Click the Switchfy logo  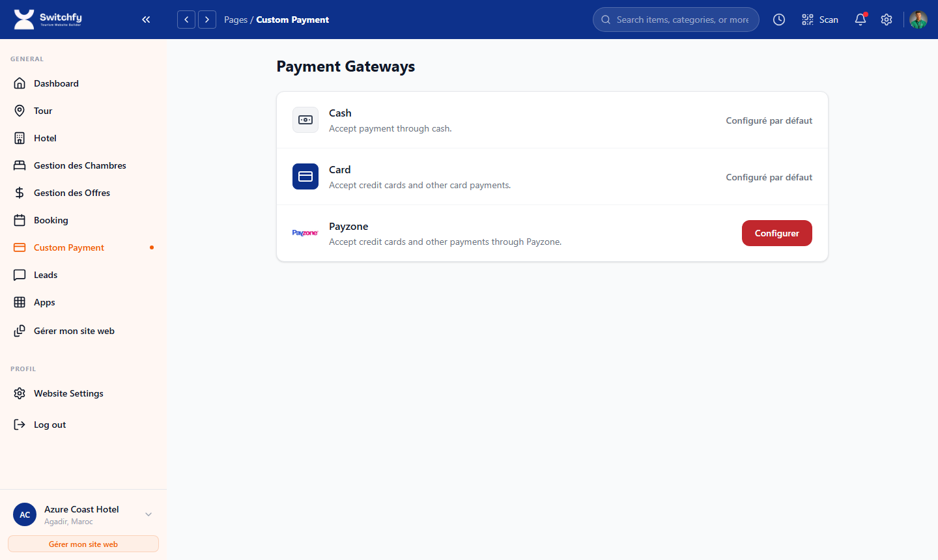[x=48, y=20]
